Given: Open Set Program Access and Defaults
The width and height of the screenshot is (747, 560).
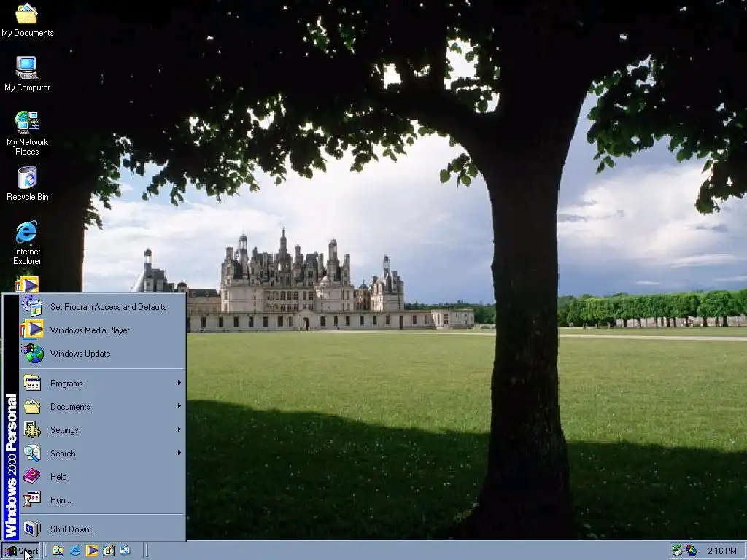Looking at the screenshot, I should (x=102, y=307).
